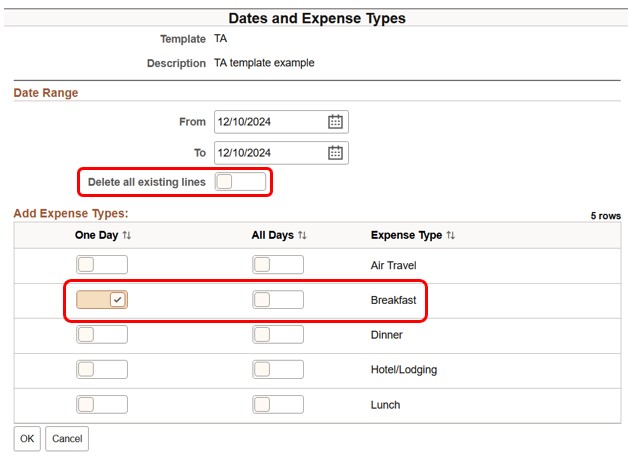
Task: Open the From date calendar picker
Action: point(336,122)
